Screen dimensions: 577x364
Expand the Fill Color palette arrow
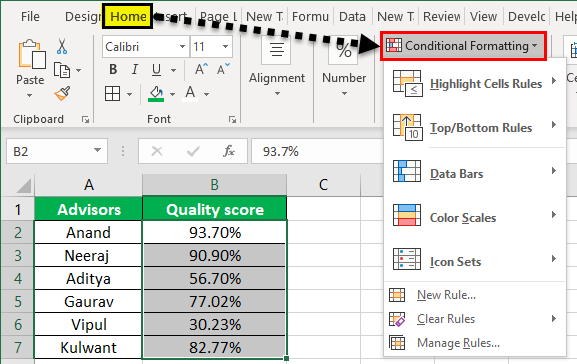click(172, 94)
